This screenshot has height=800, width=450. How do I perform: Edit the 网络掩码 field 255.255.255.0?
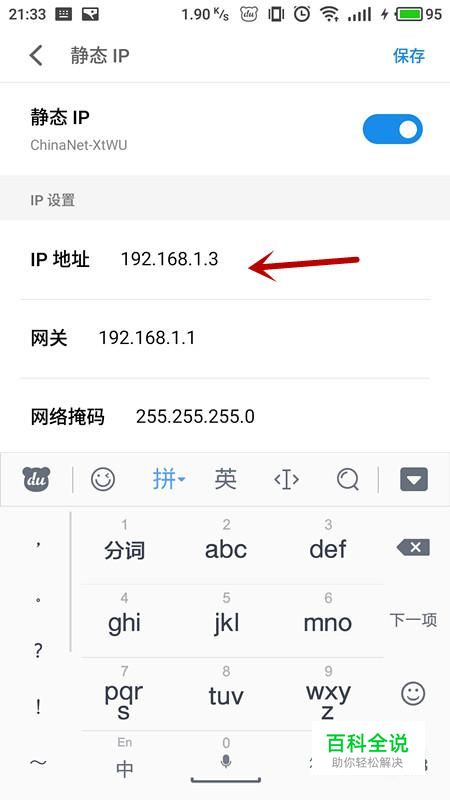click(x=225, y=417)
